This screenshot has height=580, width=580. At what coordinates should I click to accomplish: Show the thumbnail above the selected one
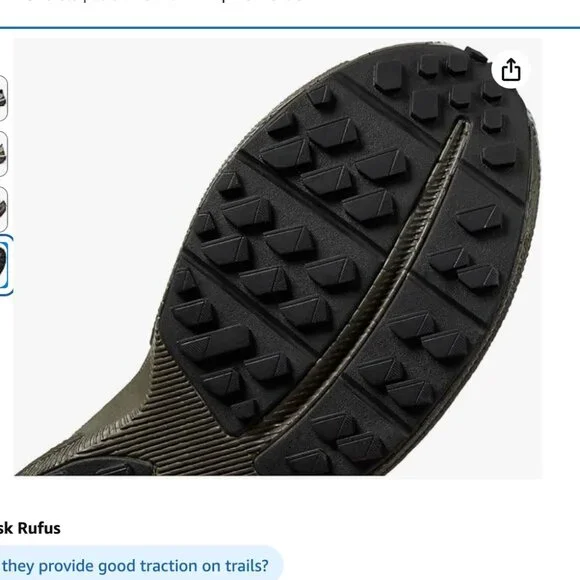click(3, 209)
